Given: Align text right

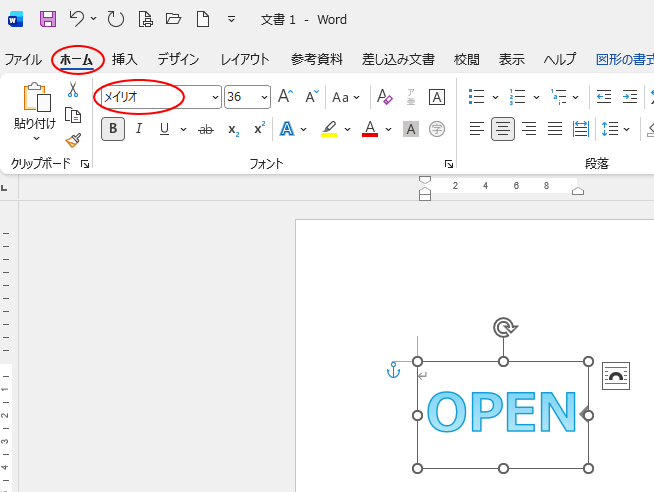Looking at the screenshot, I should point(529,129).
